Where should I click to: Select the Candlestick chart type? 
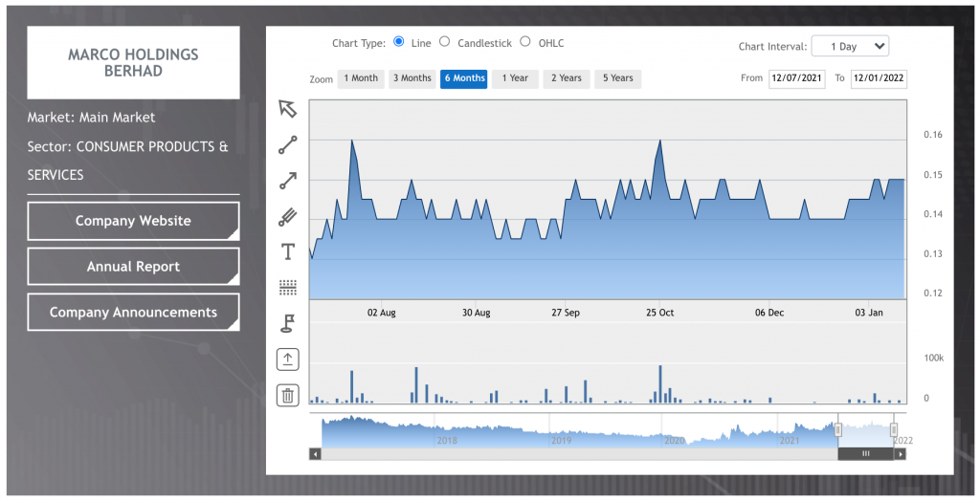pyautogui.click(x=445, y=42)
